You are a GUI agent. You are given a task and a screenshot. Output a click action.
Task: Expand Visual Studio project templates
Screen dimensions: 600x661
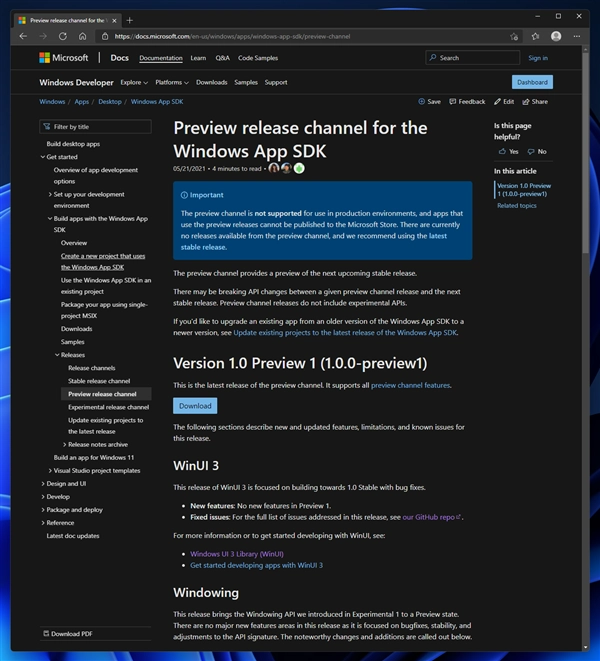(x=50, y=470)
